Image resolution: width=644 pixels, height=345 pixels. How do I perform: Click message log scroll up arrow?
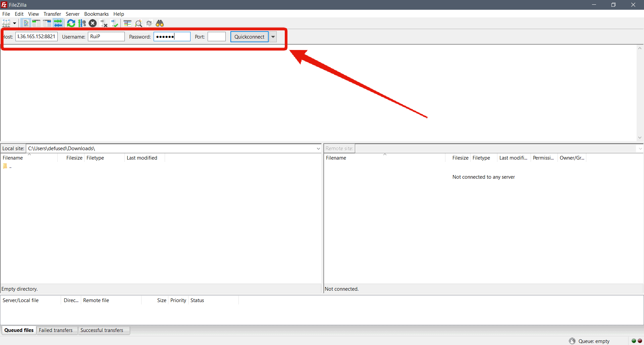tap(640, 48)
